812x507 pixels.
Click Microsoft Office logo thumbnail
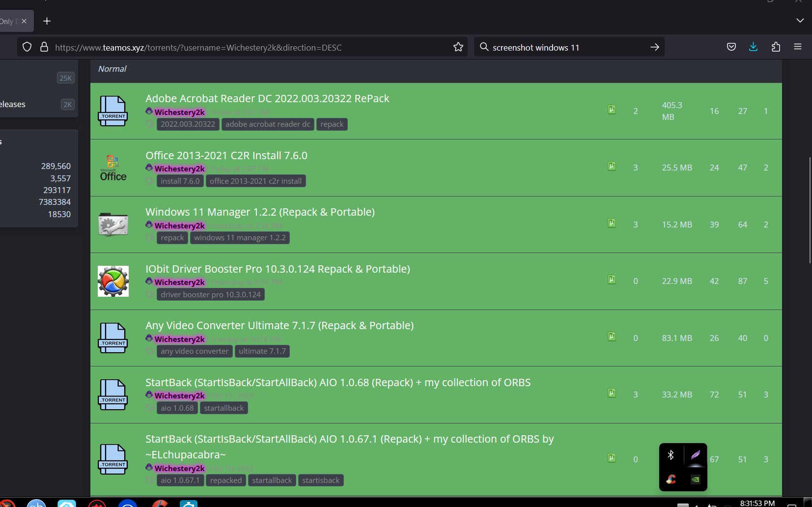tap(113, 168)
